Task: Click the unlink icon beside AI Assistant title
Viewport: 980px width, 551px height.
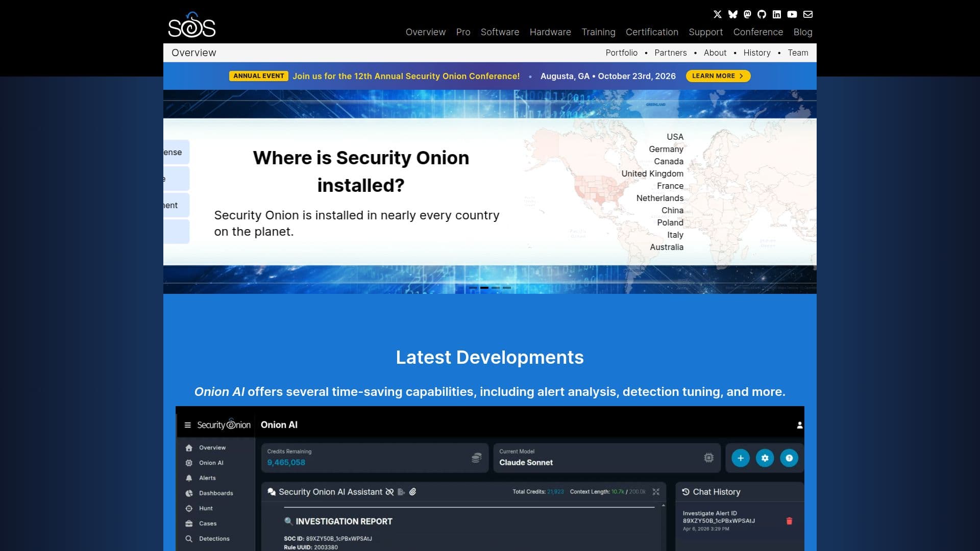Action: click(x=389, y=492)
